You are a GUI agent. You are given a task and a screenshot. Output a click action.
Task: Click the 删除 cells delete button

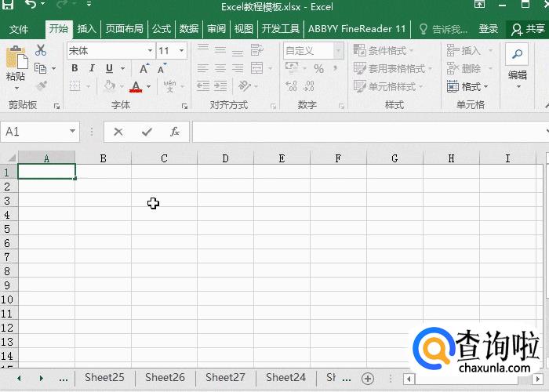tap(470, 68)
